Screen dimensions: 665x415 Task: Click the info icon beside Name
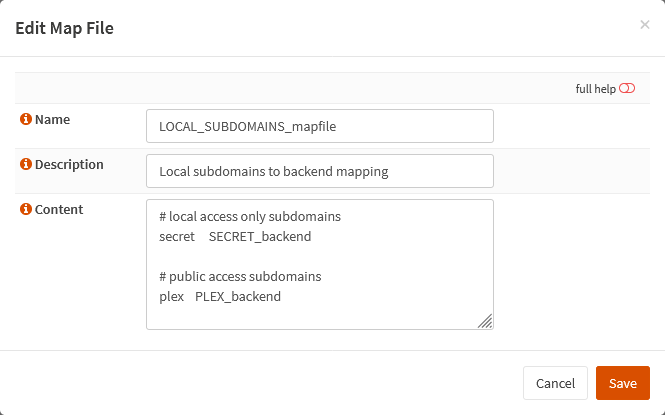tap(26, 119)
